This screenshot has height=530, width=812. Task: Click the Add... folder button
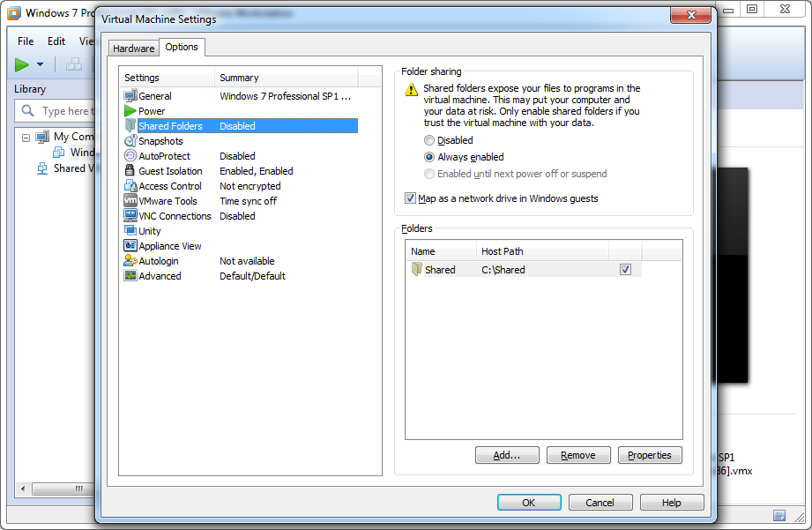pyautogui.click(x=507, y=455)
